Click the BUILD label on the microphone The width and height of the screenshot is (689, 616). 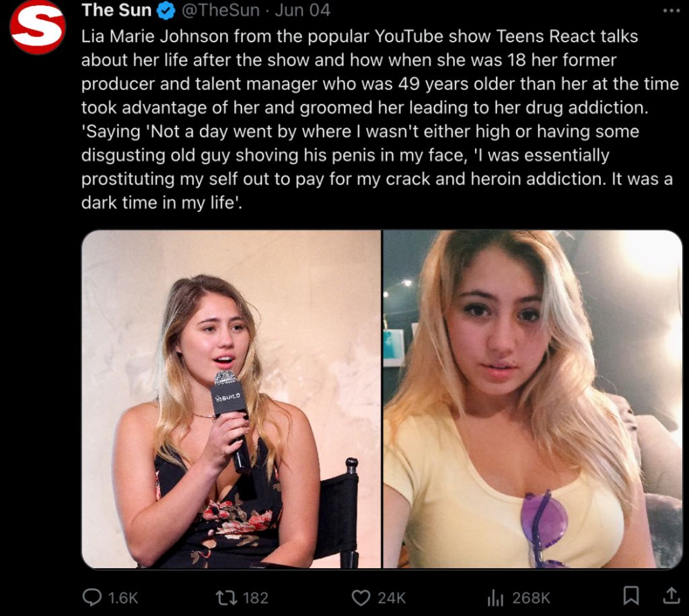pos(227,397)
